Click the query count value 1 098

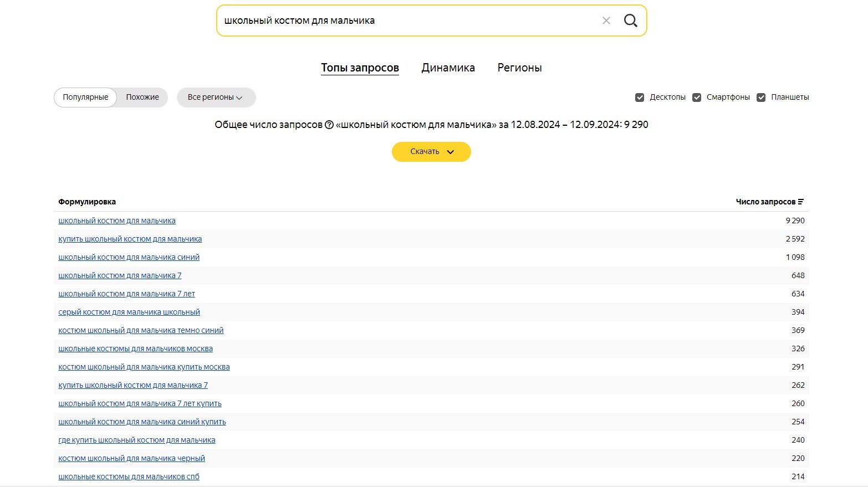795,257
